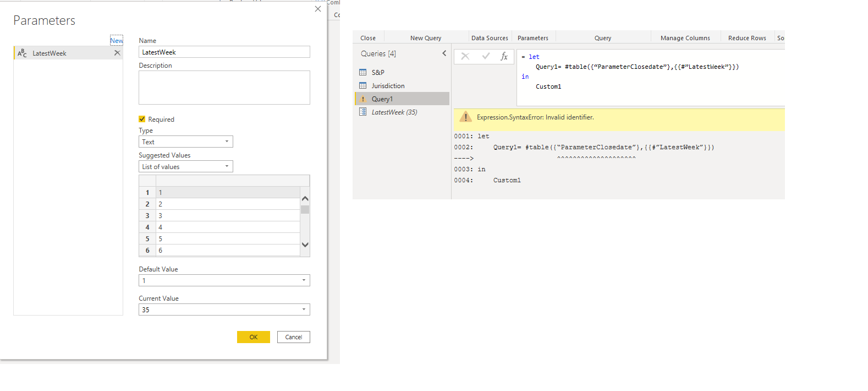868x391 pixels.
Task: Open the Close ribbon group
Action: pyautogui.click(x=368, y=38)
